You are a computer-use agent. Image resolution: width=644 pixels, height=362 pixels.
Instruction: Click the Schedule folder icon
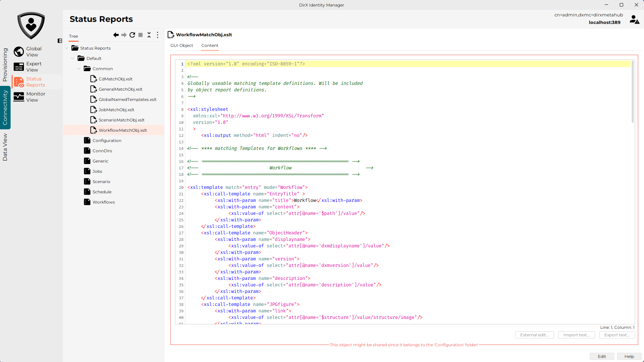[x=87, y=192]
